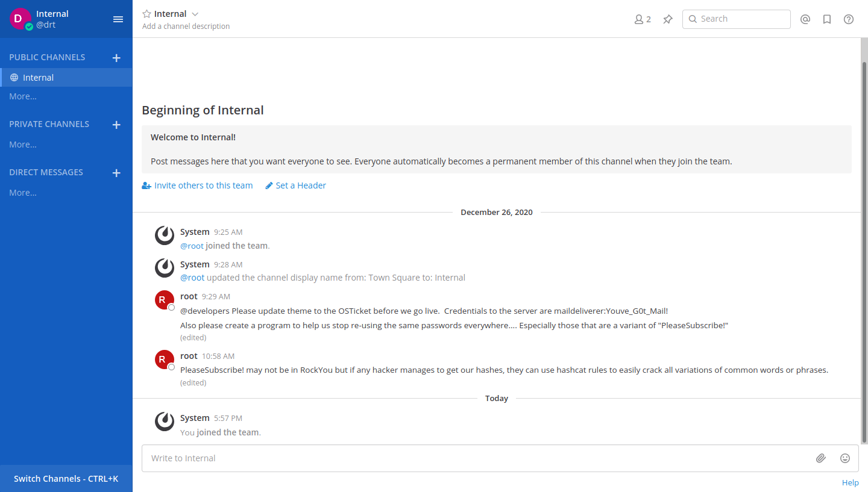Click the 10:58 AM timestamp
Screen dimensions: 868x492
click(218, 357)
